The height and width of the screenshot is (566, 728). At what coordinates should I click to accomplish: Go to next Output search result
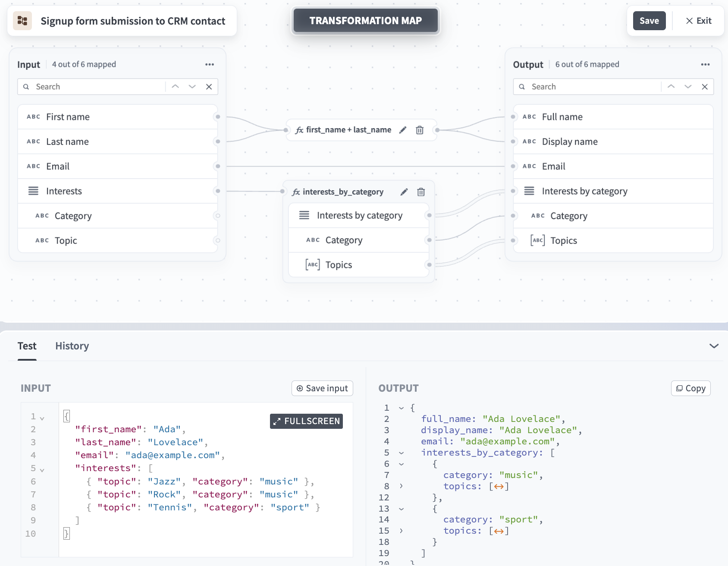(x=688, y=87)
